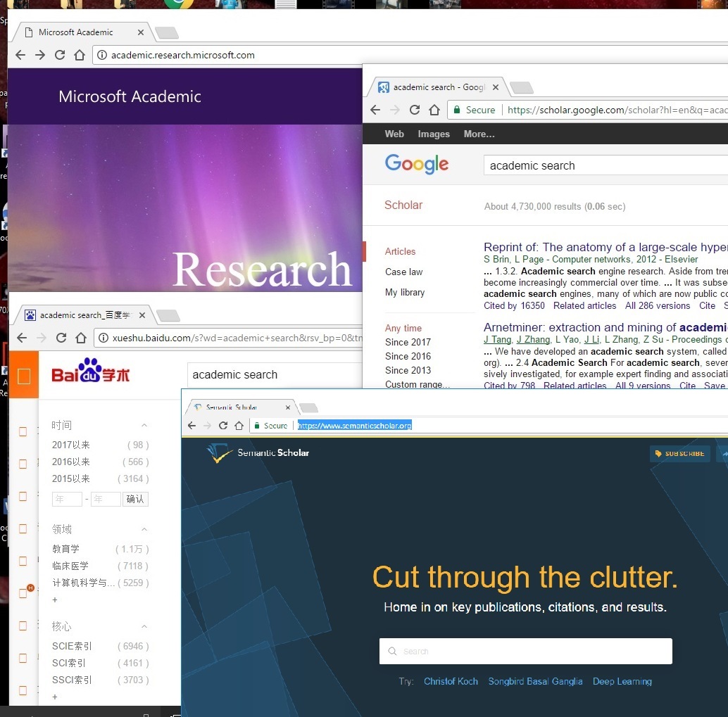
Task: Click home icon in Baidu Xueshu window
Action: pos(81,338)
